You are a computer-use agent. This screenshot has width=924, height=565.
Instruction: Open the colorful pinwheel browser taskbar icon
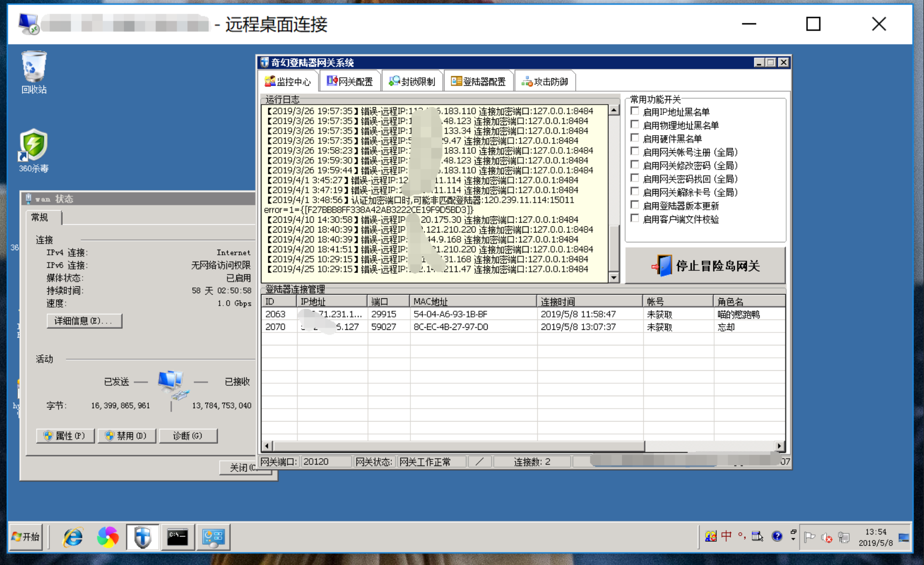point(108,537)
